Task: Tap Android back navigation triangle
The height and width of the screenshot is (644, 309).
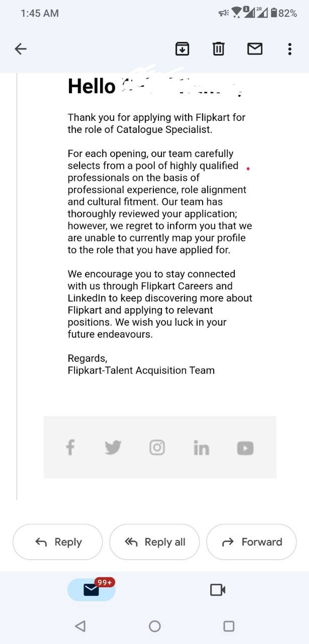Action: (80, 626)
